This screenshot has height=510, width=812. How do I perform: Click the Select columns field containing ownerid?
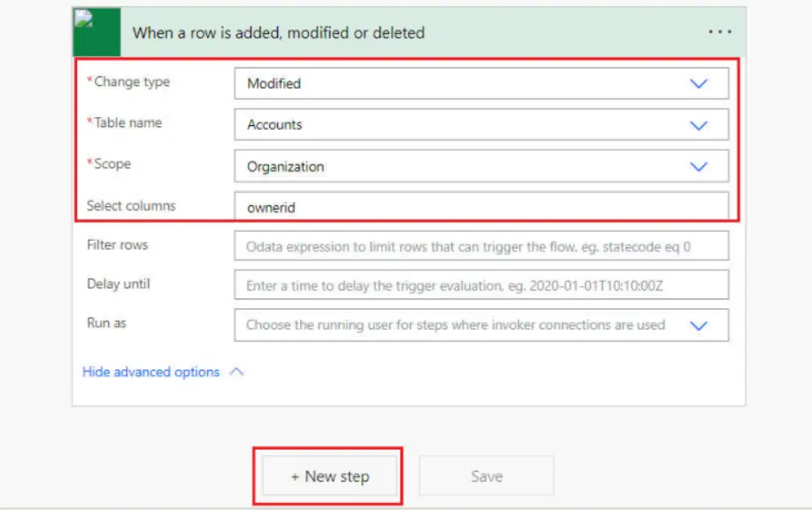click(480, 207)
